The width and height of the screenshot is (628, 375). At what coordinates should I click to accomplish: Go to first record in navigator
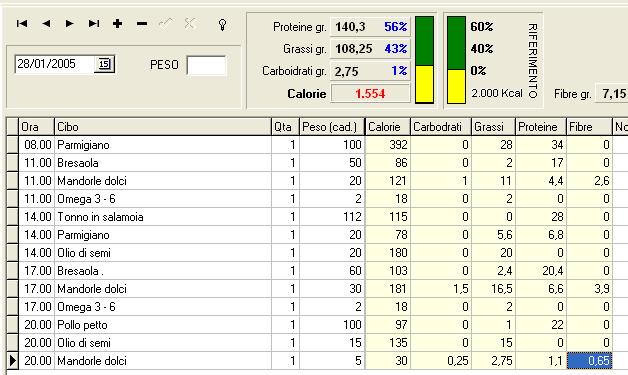click(x=22, y=24)
